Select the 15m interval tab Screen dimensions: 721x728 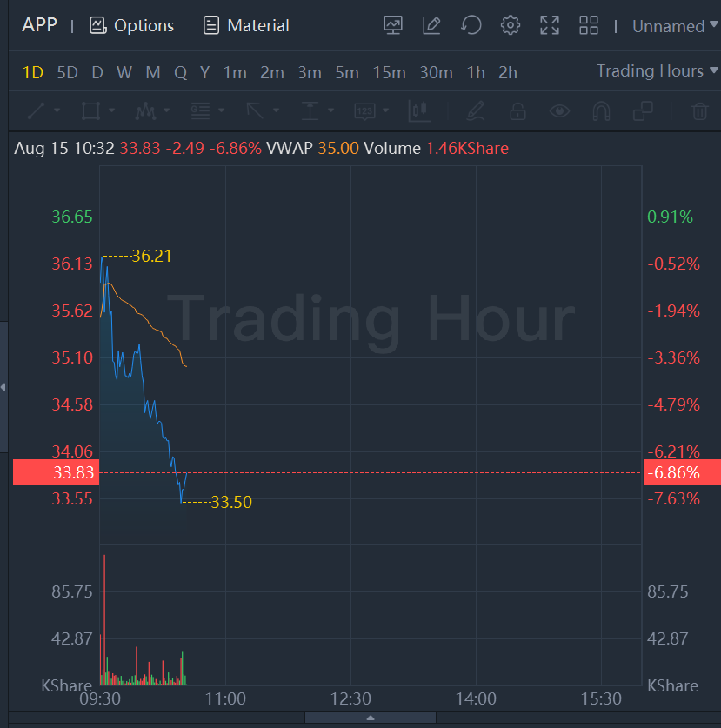point(389,72)
